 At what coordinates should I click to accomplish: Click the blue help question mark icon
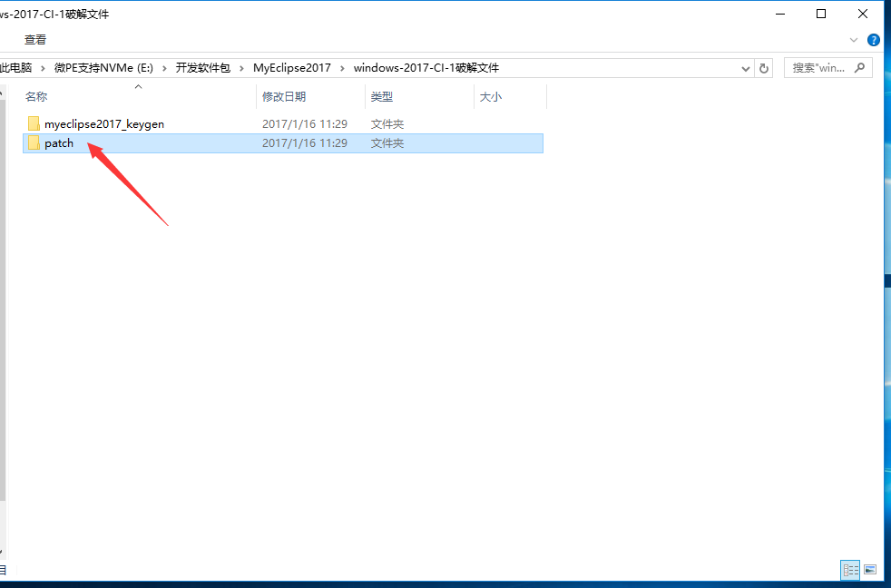pos(874,40)
